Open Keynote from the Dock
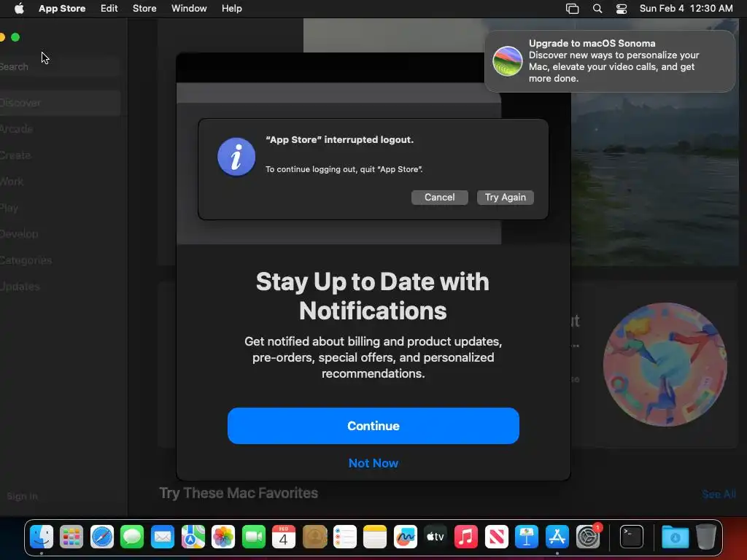 point(527,537)
